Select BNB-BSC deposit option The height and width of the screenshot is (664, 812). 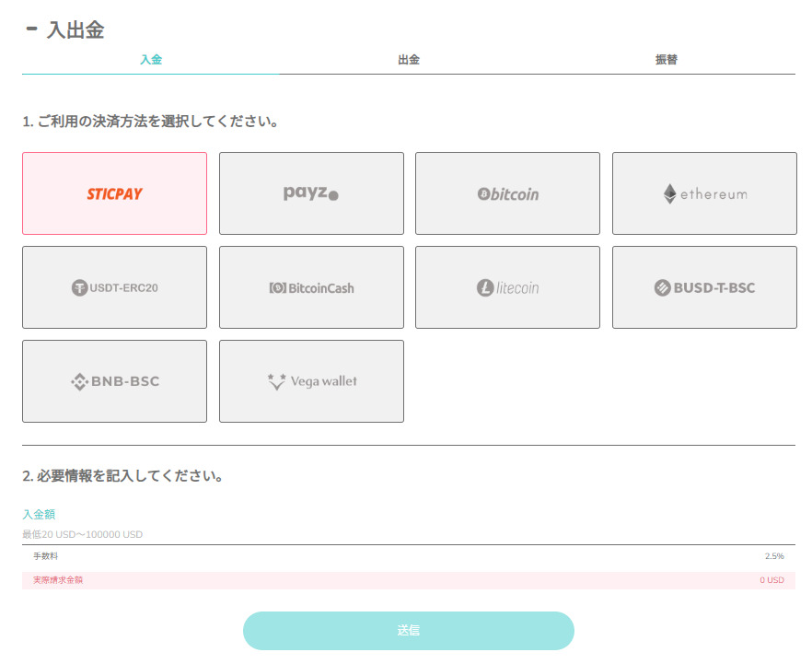coord(114,381)
